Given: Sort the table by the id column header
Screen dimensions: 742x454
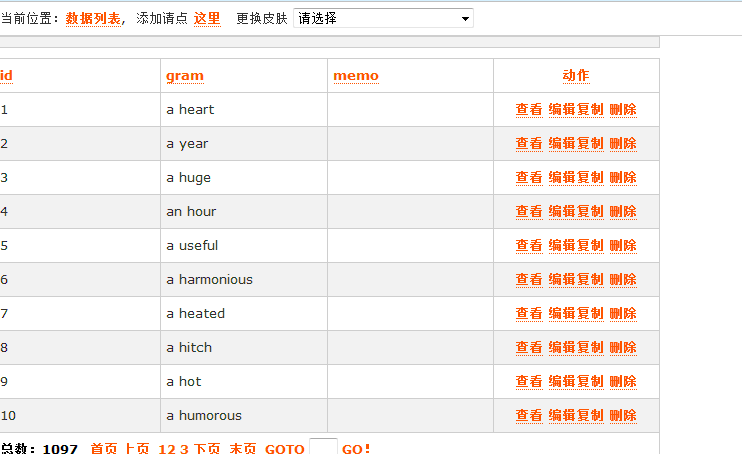Looking at the screenshot, I should click(x=6, y=76).
